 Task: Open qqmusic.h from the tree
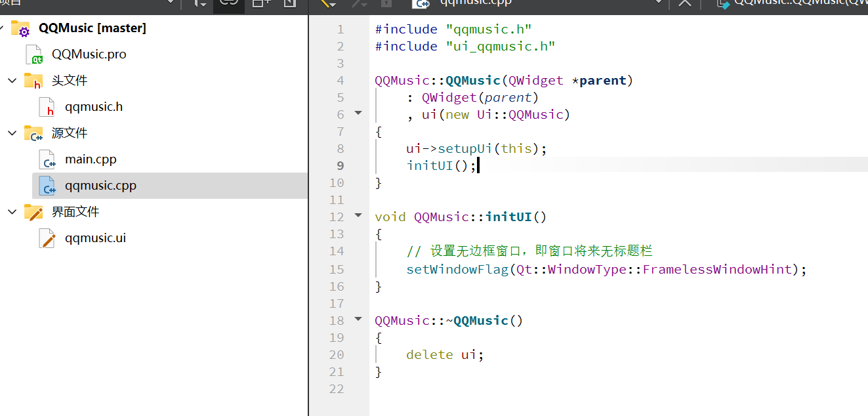click(94, 107)
